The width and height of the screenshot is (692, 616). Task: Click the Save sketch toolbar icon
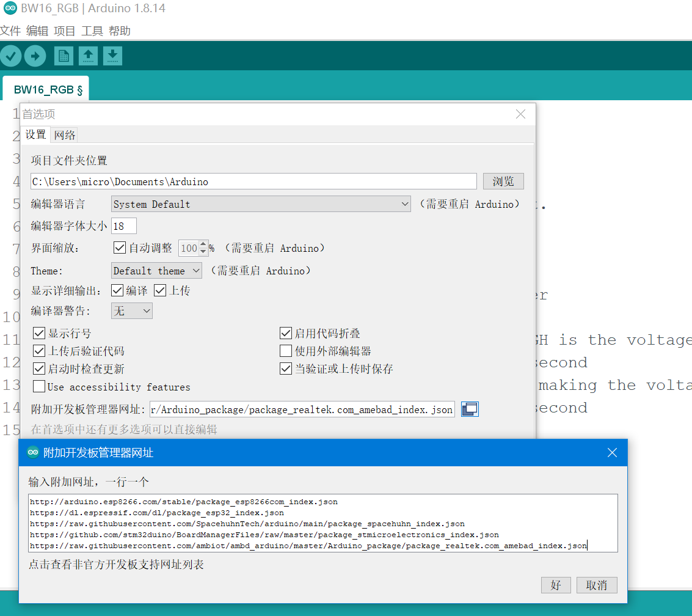[112, 56]
